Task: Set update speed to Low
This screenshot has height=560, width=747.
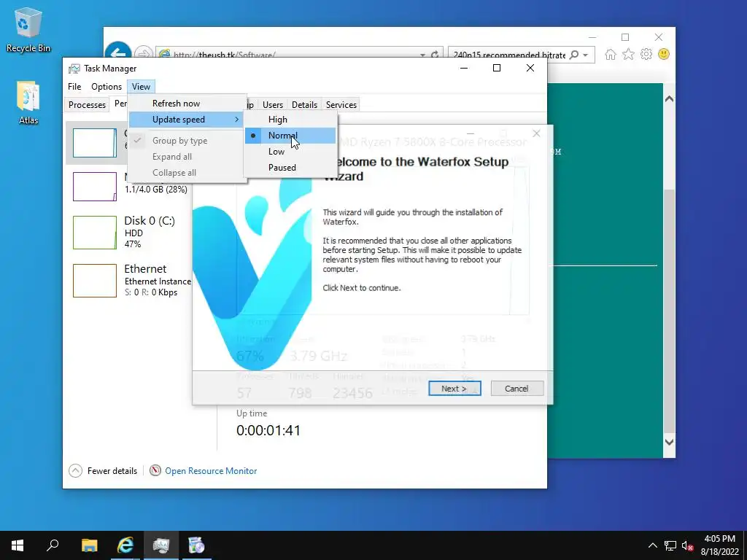Action: click(290, 152)
